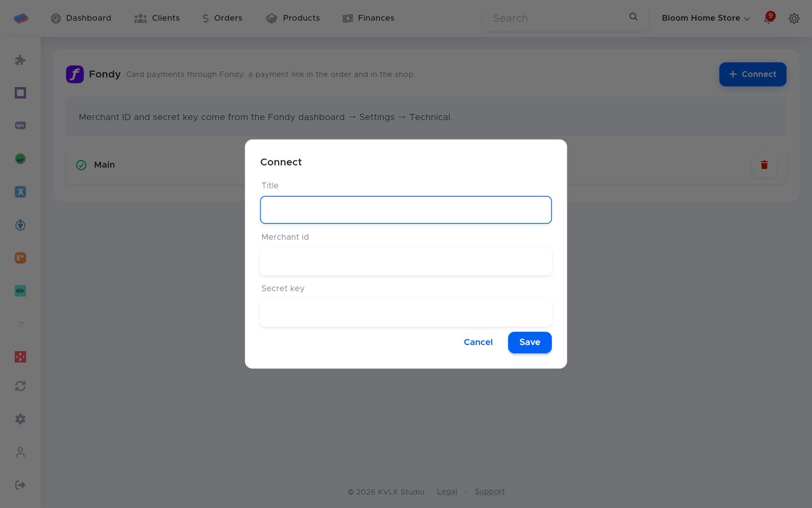812x508 pixels.
Task: Focus the Secret key input field
Action: (x=406, y=313)
